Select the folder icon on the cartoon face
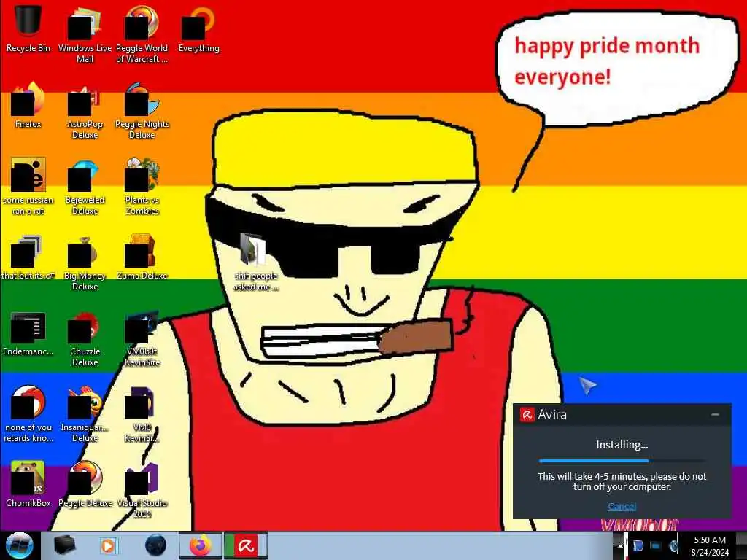This screenshot has height=560, width=747. (x=255, y=261)
